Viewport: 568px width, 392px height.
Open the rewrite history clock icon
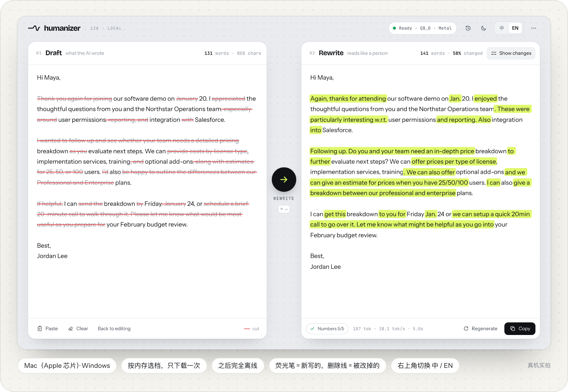point(468,28)
